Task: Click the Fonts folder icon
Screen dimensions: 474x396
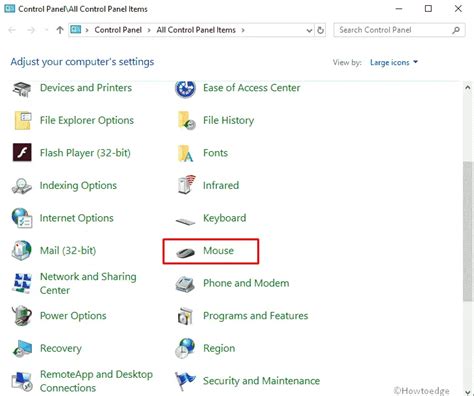Action: coord(185,153)
